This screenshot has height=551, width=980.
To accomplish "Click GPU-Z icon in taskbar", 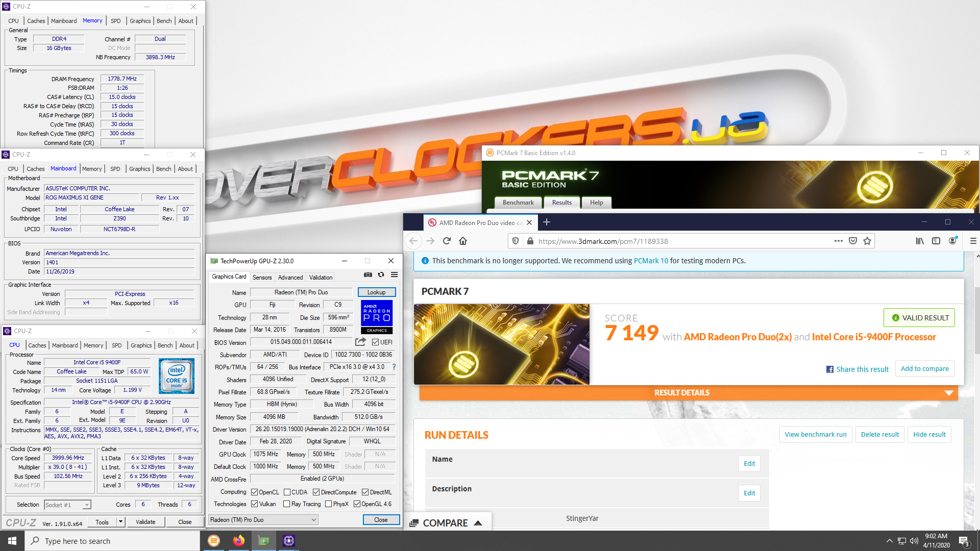I will click(264, 541).
